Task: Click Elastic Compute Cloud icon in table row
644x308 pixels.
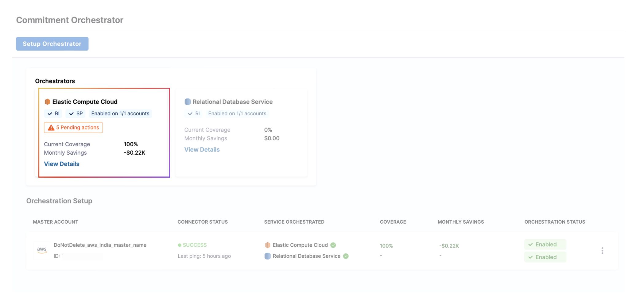Action: pos(267,245)
